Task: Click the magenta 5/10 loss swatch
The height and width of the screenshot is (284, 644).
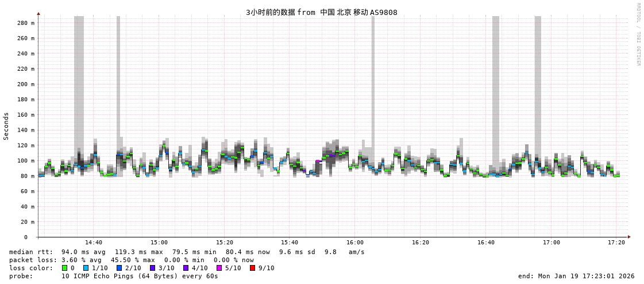Action: coord(219,268)
